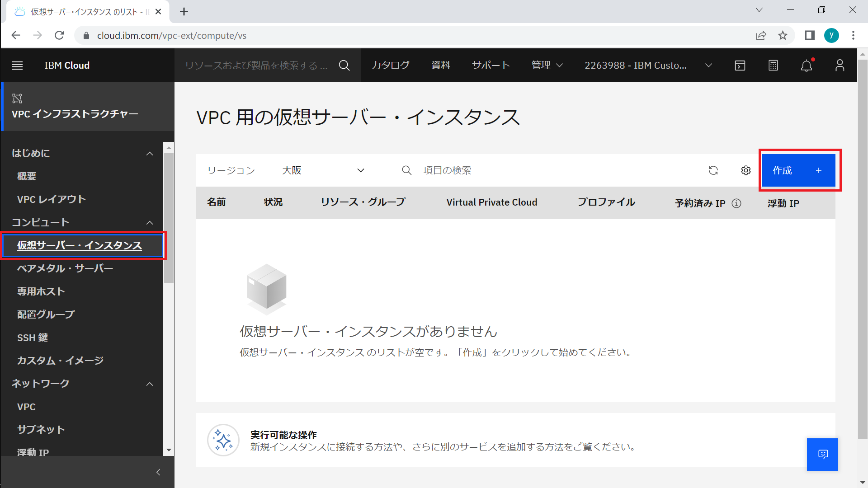This screenshot has height=488, width=868.
Task: Open SSH 鍵 sidebar link
Action: pos(33,338)
